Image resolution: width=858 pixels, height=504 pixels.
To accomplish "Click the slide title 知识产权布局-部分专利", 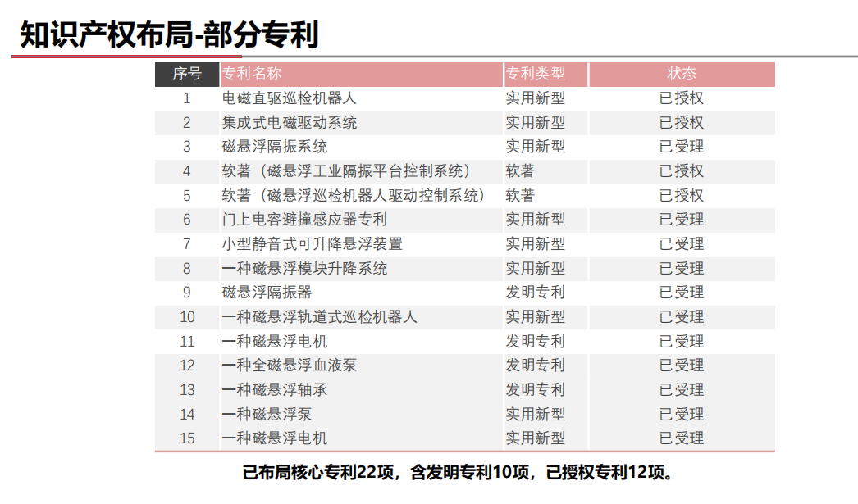I will [169, 35].
